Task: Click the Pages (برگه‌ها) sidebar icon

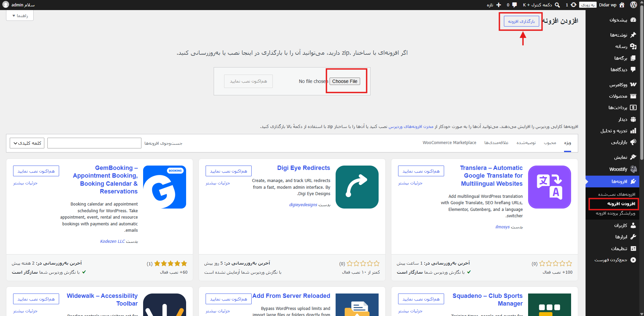Action: point(633,58)
